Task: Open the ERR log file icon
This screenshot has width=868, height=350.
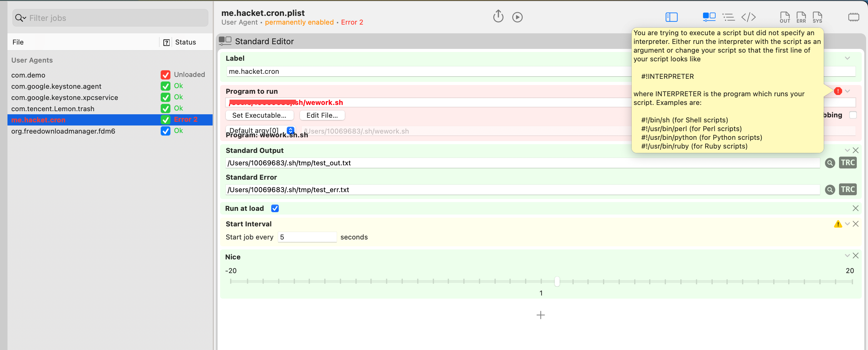Action: pyautogui.click(x=801, y=17)
